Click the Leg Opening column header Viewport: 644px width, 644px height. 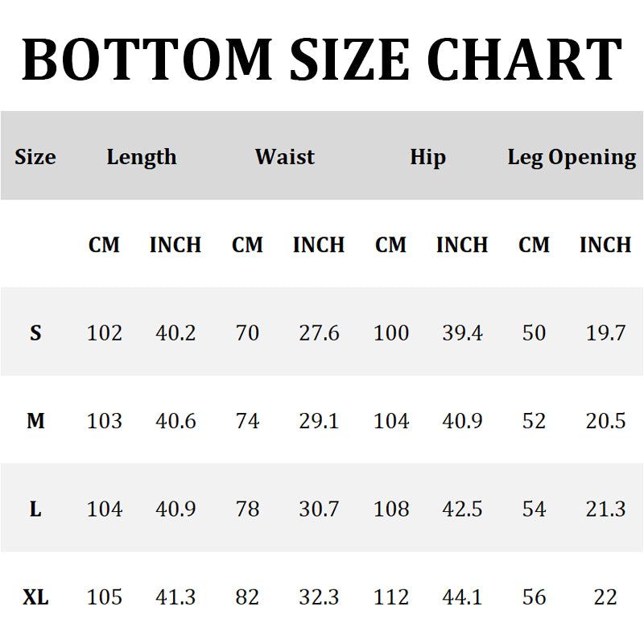[572, 157]
